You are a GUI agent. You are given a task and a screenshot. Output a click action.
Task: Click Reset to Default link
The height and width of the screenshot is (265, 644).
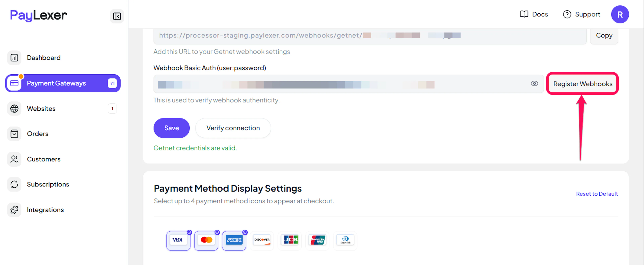click(x=597, y=194)
